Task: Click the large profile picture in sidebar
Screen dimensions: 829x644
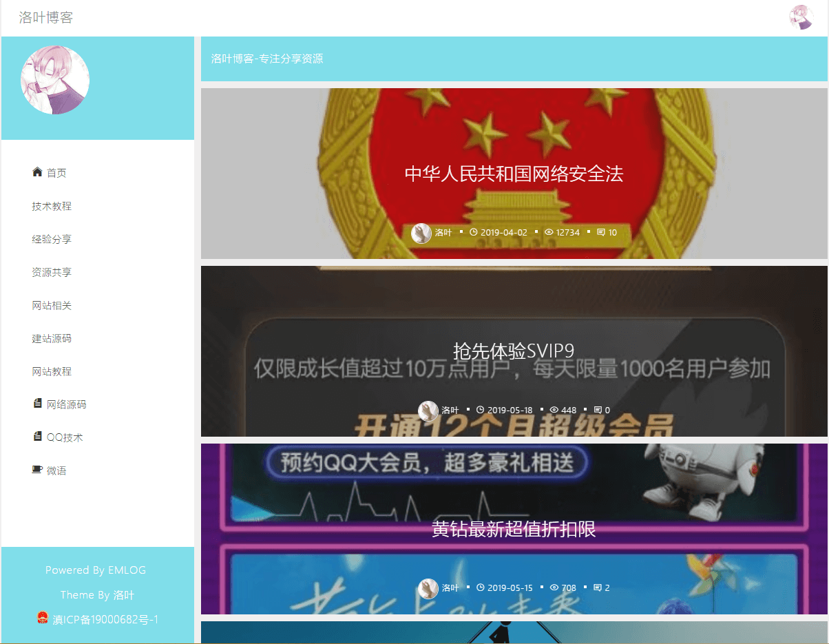Action: pyautogui.click(x=55, y=80)
